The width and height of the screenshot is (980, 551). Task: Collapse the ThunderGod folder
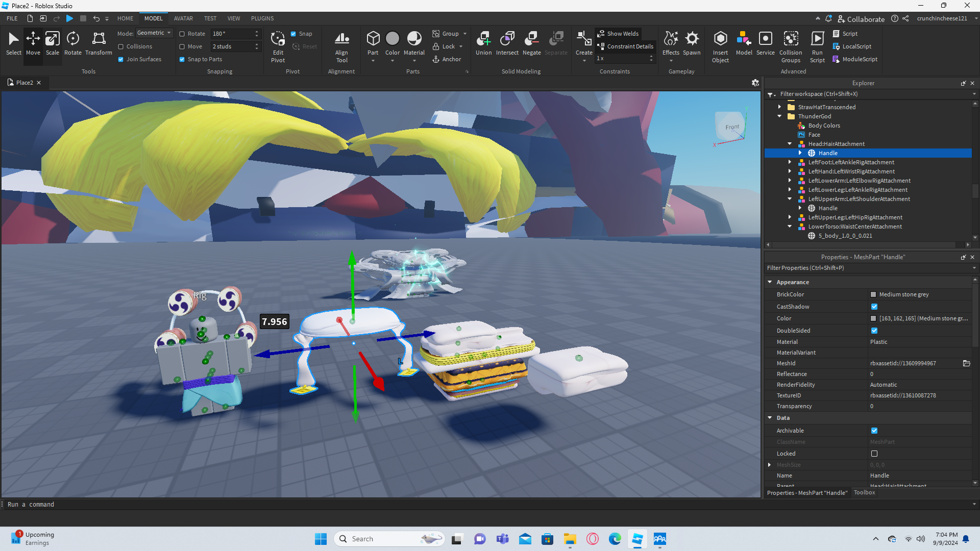[779, 116]
